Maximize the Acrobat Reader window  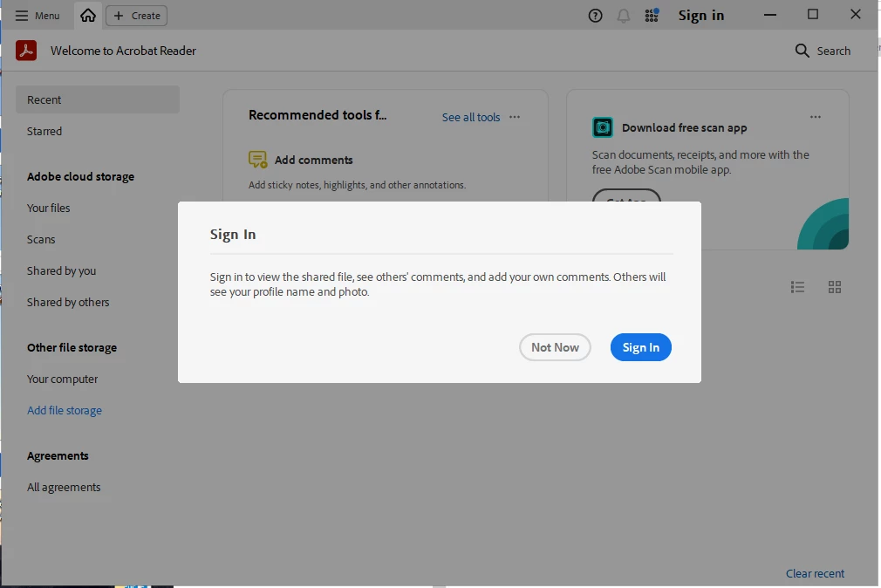pos(812,15)
